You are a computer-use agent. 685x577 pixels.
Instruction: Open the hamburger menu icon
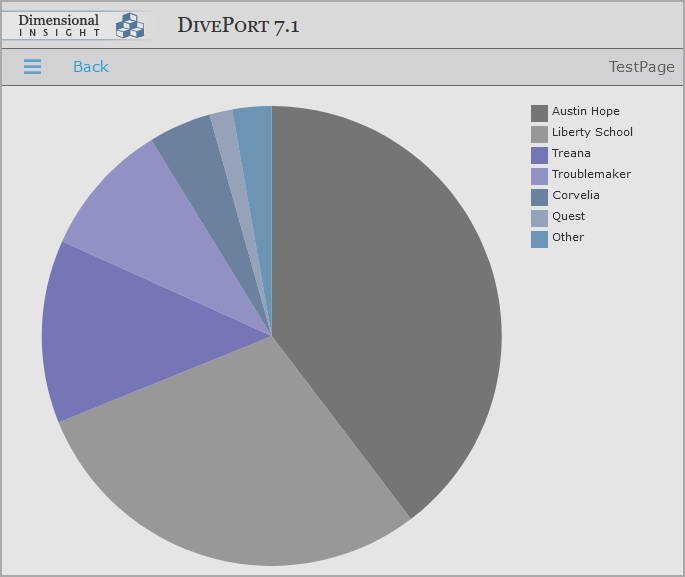[x=32, y=67]
